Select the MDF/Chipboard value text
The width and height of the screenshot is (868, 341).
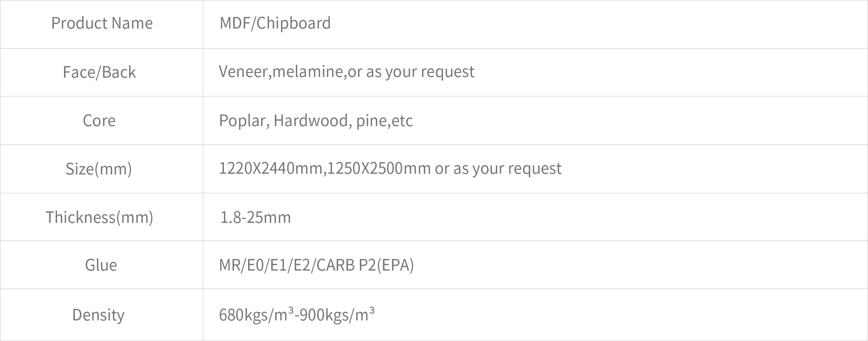pos(275,23)
